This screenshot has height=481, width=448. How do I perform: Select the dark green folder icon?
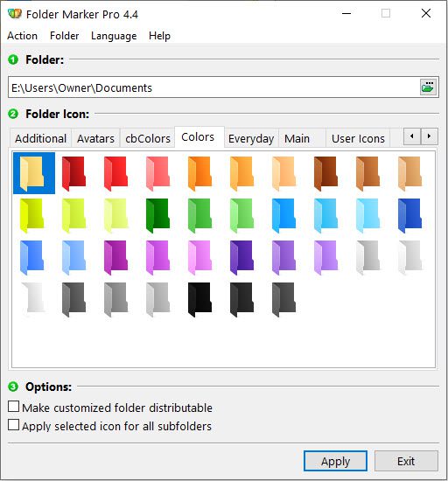[157, 215]
